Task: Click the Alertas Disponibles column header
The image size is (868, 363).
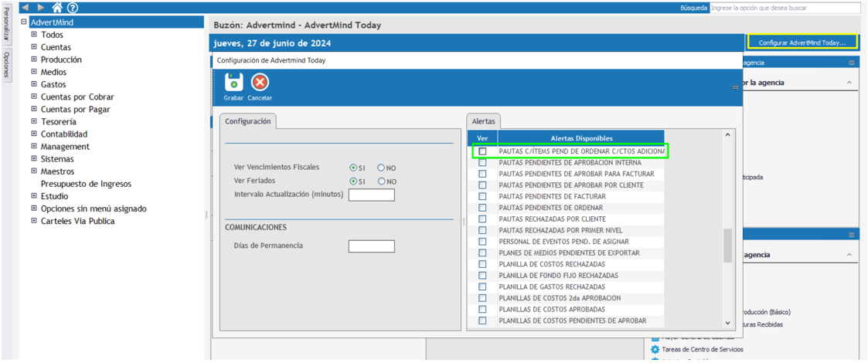Action: (581, 137)
